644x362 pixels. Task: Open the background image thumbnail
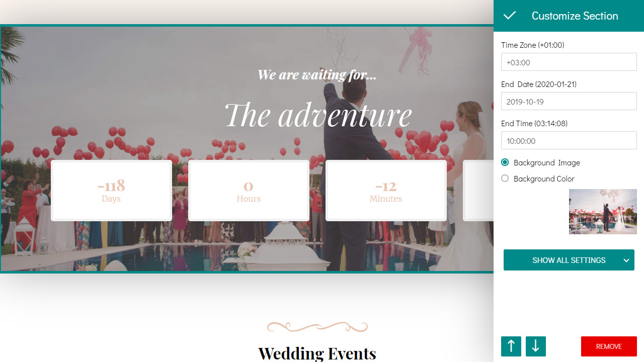[603, 212]
